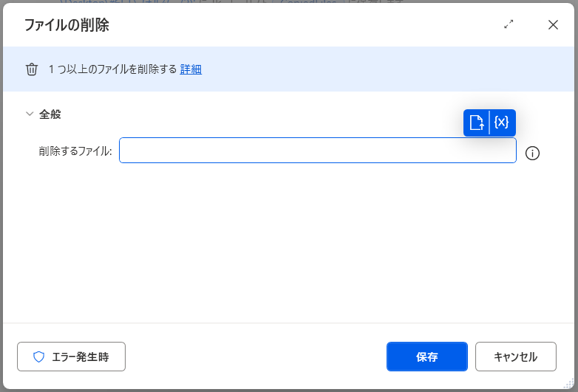This screenshot has height=392, width=578.
Task: Click the info icon beside file field
Action: [532, 154]
